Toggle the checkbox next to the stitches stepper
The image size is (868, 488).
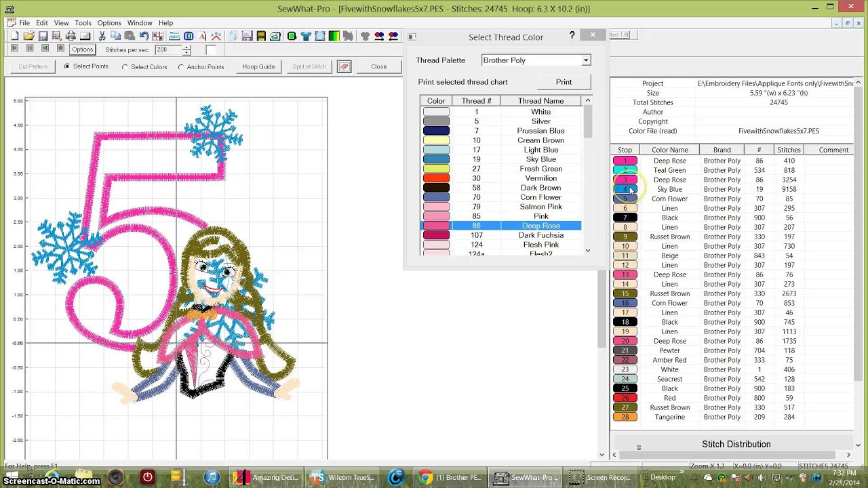211,49
